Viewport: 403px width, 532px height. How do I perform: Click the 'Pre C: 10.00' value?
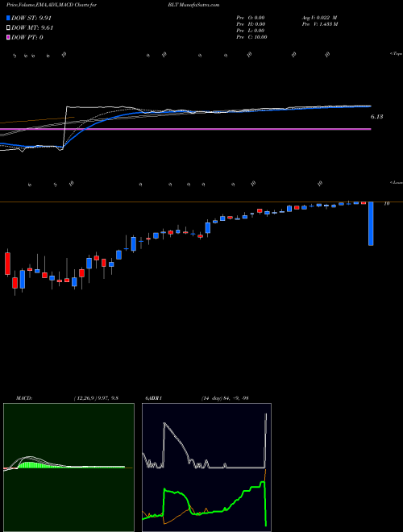(x=251, y=37)
